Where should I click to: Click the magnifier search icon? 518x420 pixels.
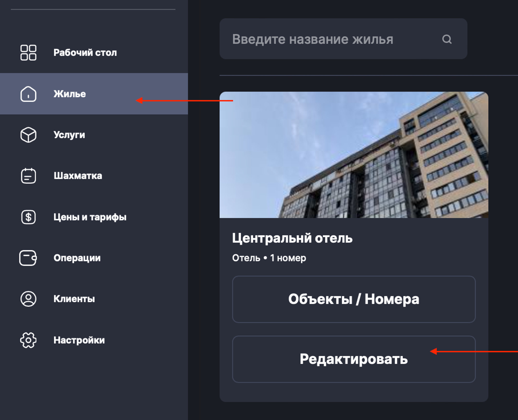coord(447,39)
